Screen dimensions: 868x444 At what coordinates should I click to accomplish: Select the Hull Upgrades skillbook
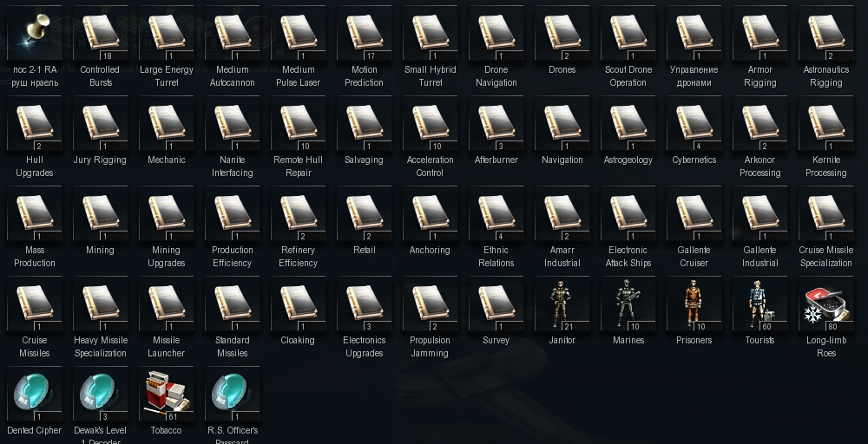[35, 123]
